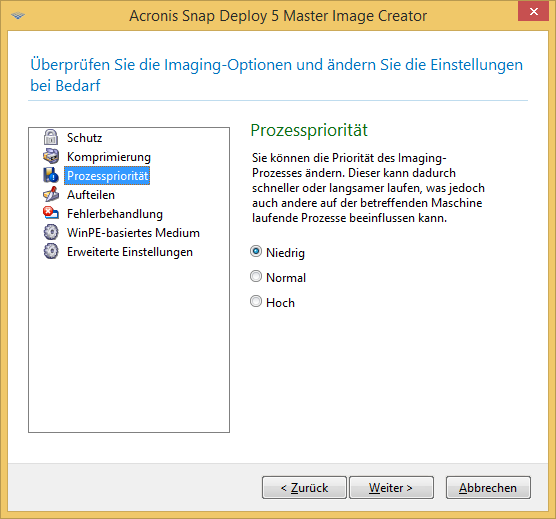Continue with the Weiter button

point(391,488)
